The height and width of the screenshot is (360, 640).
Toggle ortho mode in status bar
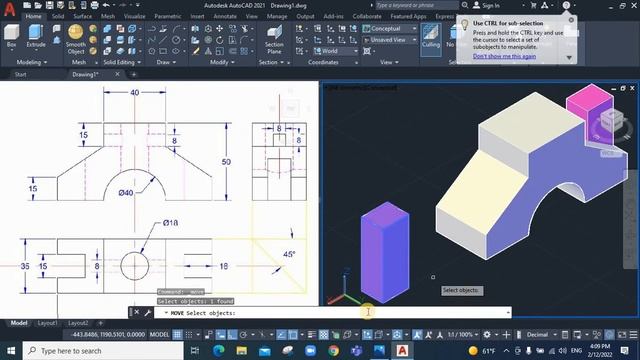[x=232, y=335]
